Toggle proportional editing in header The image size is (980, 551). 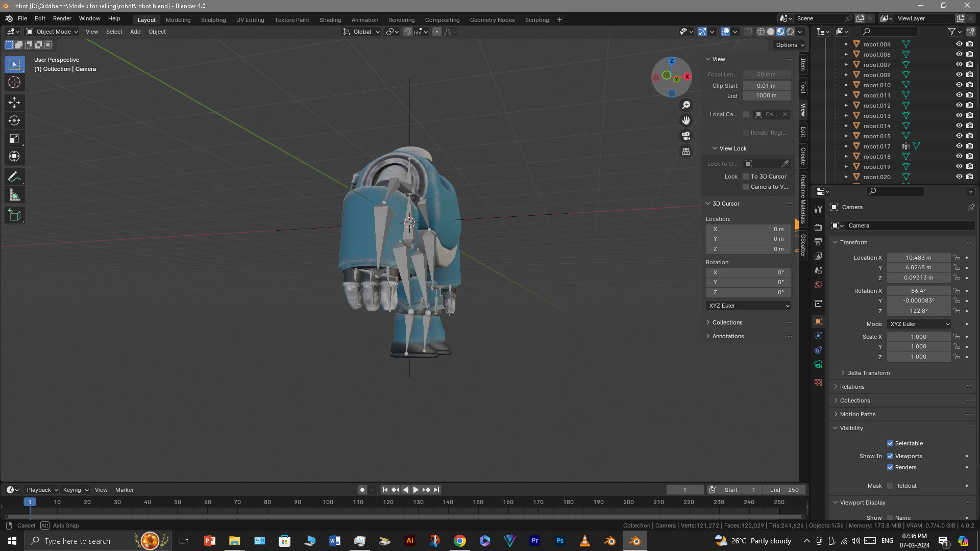point(437,32)
